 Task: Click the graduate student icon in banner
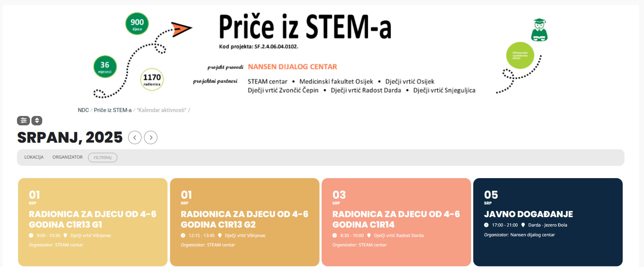click(x=539, y=30)
